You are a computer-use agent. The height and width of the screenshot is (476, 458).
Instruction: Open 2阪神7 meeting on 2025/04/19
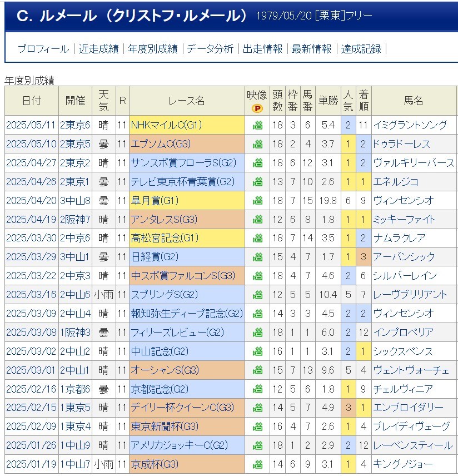(x=75, y=220)
